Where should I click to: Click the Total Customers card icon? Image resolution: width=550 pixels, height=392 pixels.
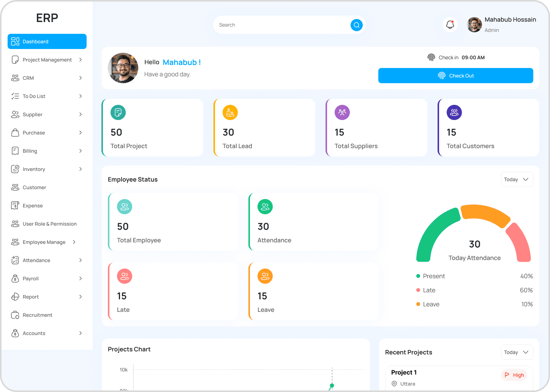pos(454,112)
